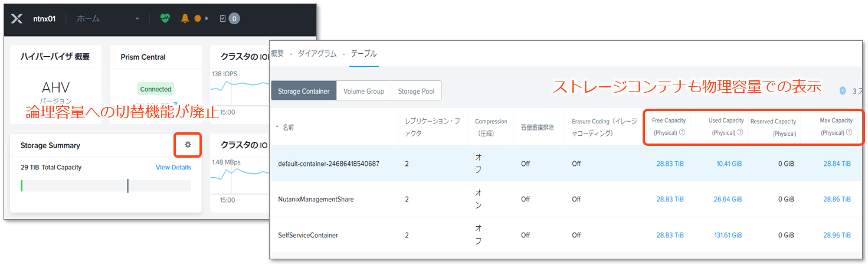
Task: Expand the ホーム navigation dropdown
Action: (x=137, y=18)
